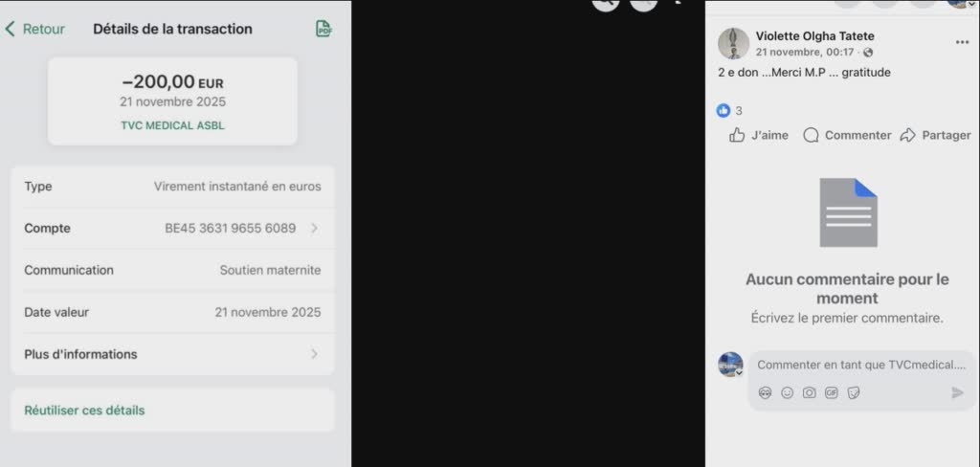Image resolution: width=980 pixels, height=467 pixels.
Task: Click the Violette Olgha Tatete name link
Action: click(814, 36)
